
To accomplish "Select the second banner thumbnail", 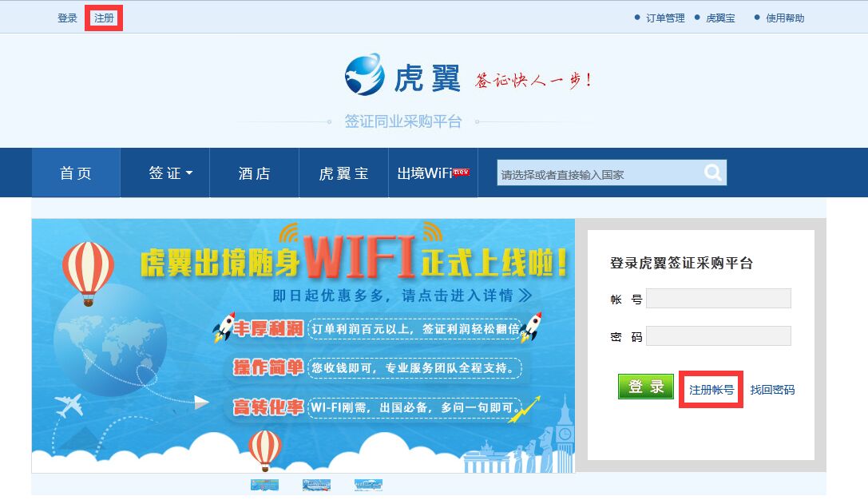I will coord(317,485).
